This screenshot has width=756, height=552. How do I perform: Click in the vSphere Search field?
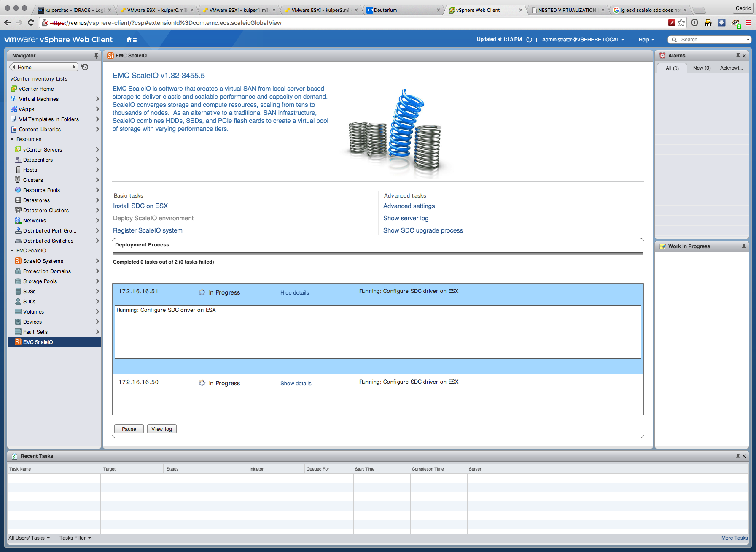tap(712, 40)
